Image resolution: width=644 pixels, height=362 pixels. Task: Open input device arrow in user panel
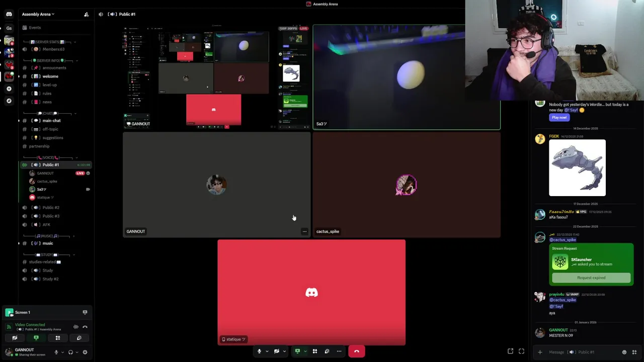(62, 352)
